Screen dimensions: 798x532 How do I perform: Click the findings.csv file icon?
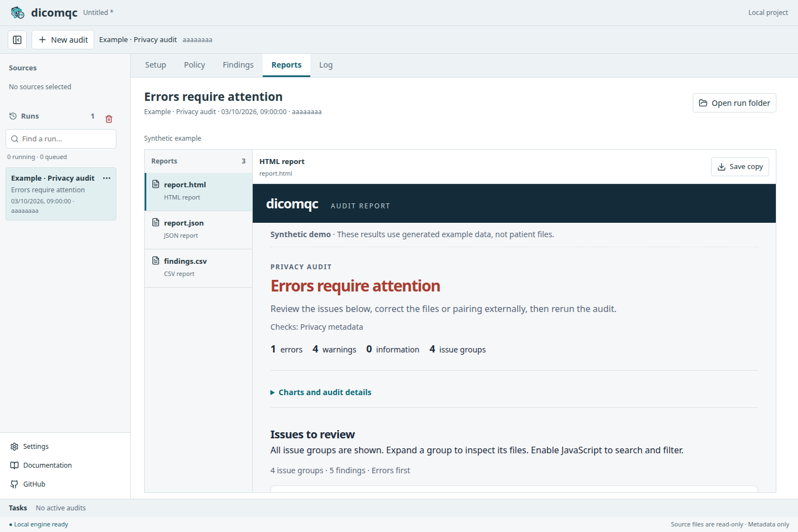[156, 260]
